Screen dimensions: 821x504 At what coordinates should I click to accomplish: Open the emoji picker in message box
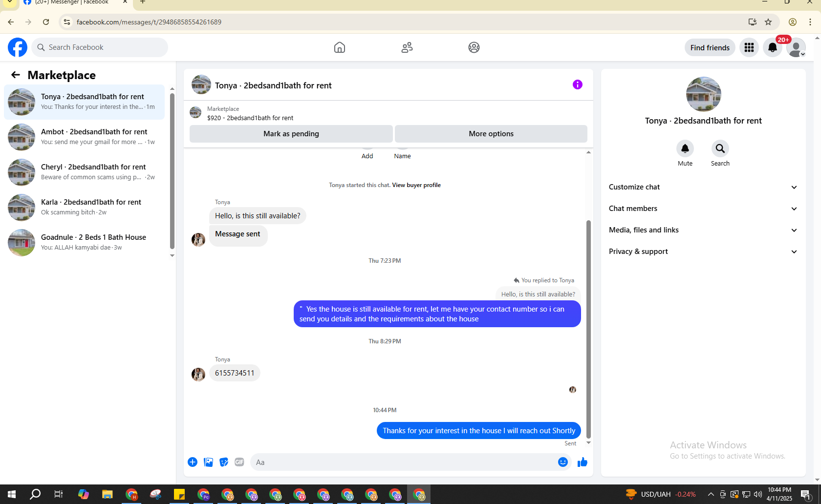pos(563,462)
